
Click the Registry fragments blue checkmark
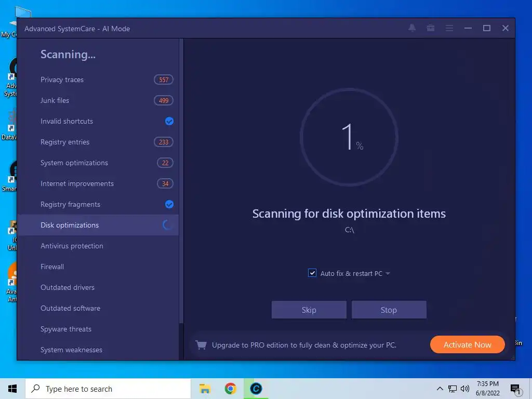click(169, 204)
